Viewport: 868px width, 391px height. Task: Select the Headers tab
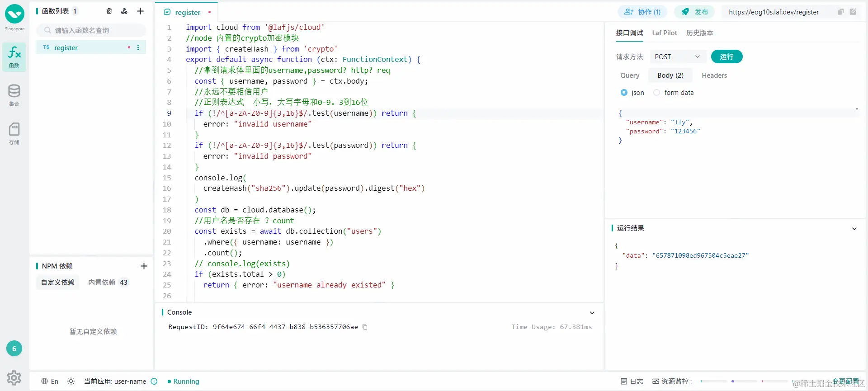pos(714,75)
